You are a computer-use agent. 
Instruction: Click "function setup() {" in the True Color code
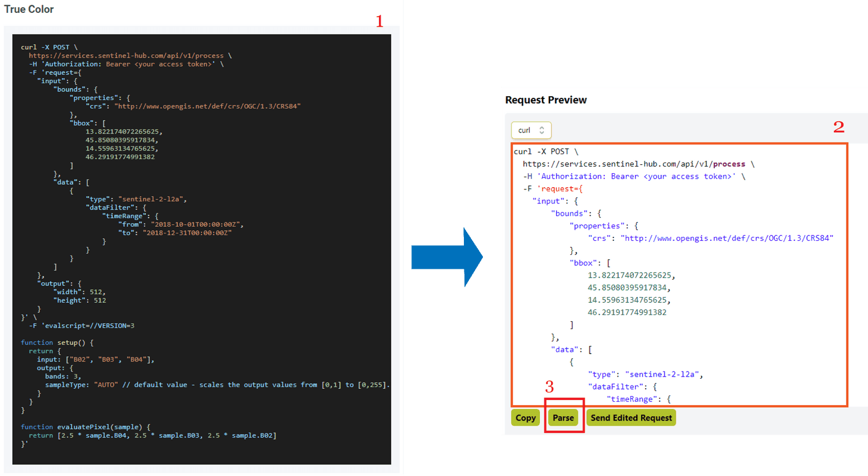click(58, 342)
